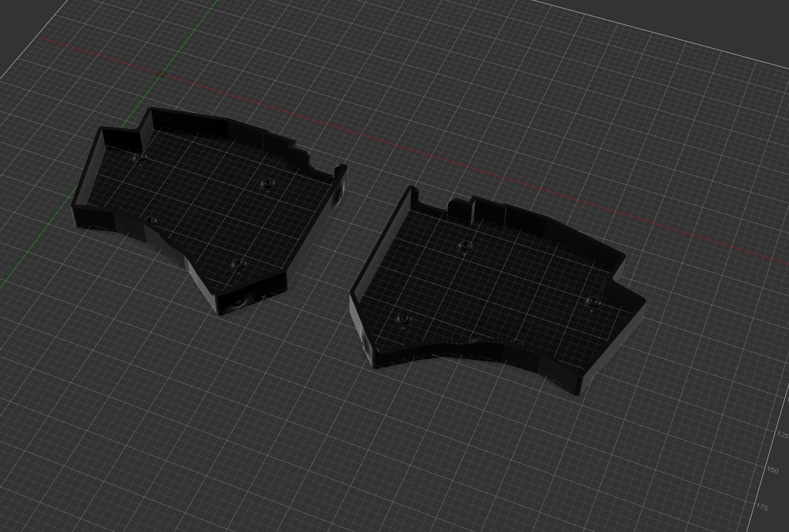Pick the left model's upper-right screw hole

[267, 183]
